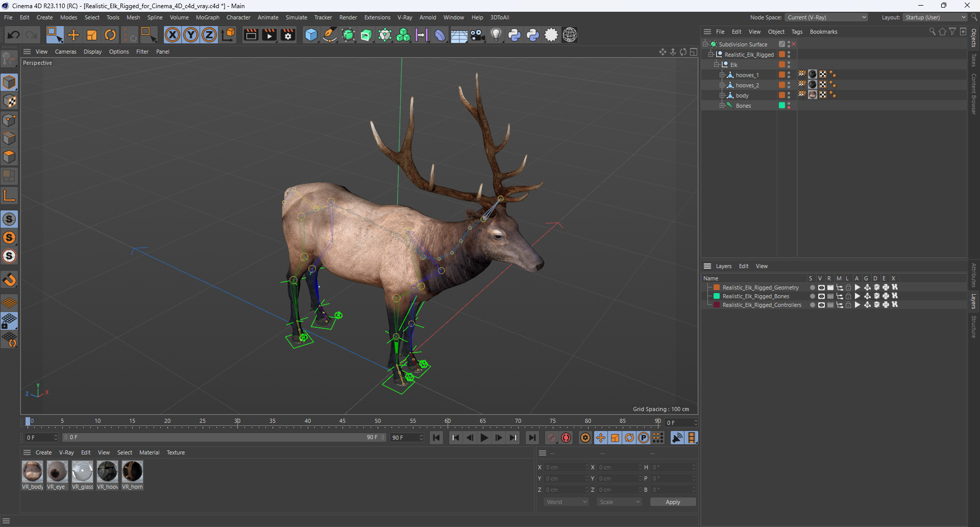Click the Camera object icon
The width and height of the screenshot is (980, 527).
[x=477, y=35]
